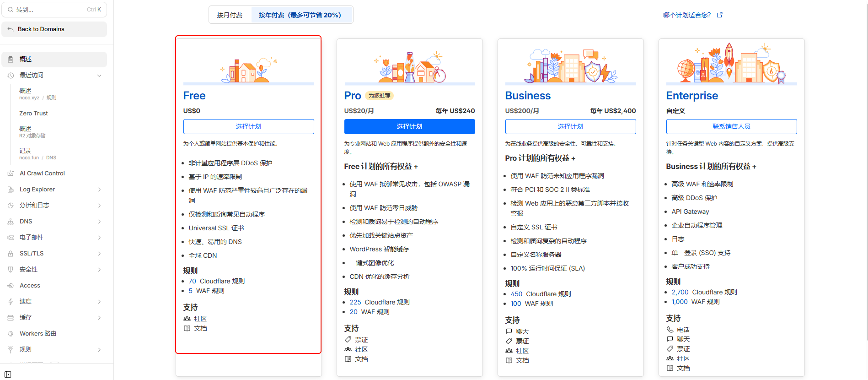Expand the 缓存 submenu arrow

click(x=99, y=318)
